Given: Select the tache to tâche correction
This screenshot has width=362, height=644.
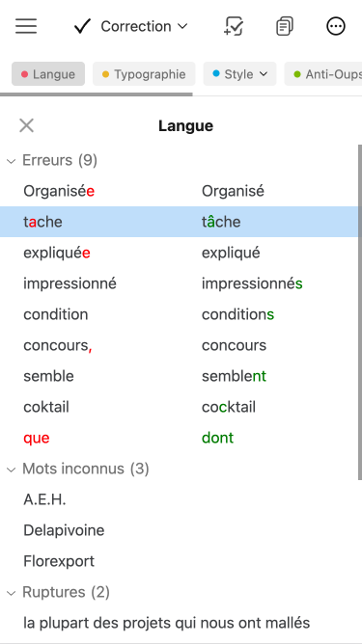Looking at the screenshot, I should pos(179,222).
